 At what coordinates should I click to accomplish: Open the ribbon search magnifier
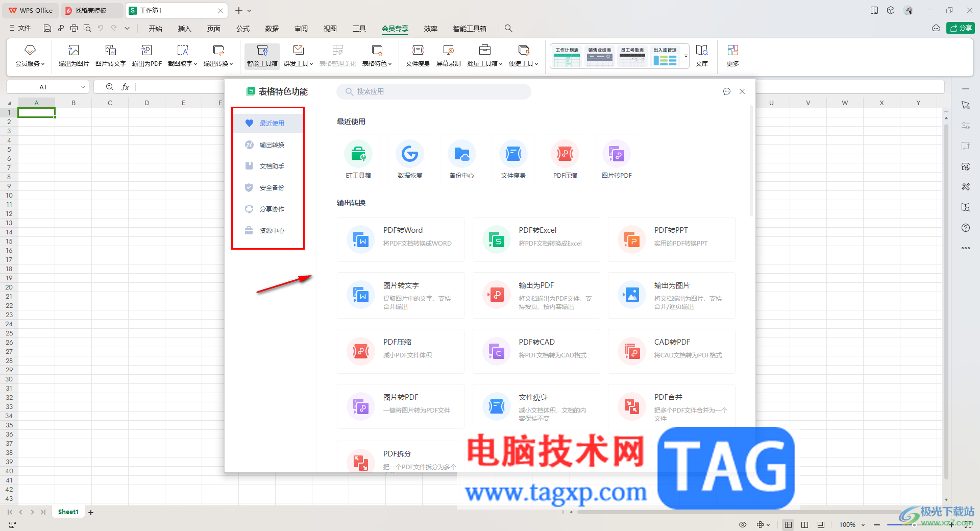point(508,29)
